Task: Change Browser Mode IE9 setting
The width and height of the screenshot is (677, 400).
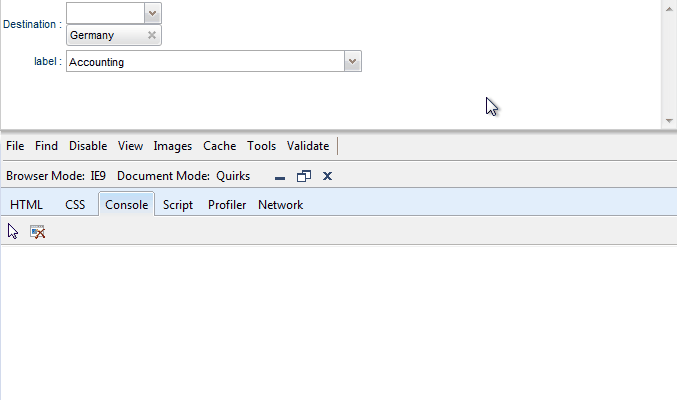Action: 56,176
